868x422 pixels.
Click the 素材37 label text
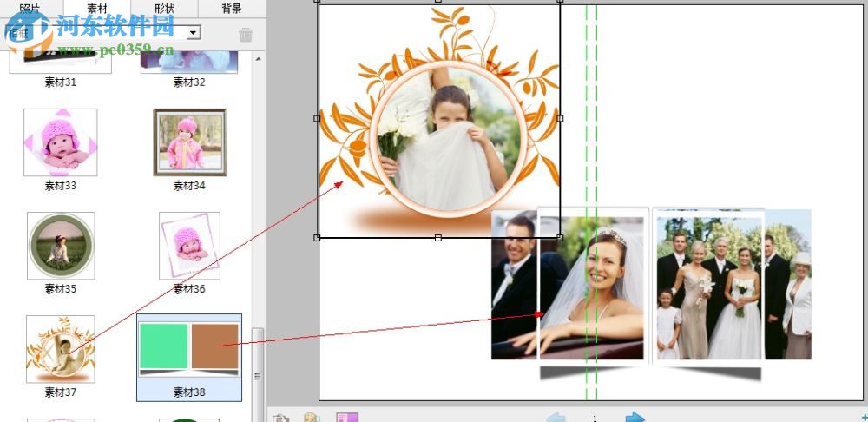click(61, 392)
